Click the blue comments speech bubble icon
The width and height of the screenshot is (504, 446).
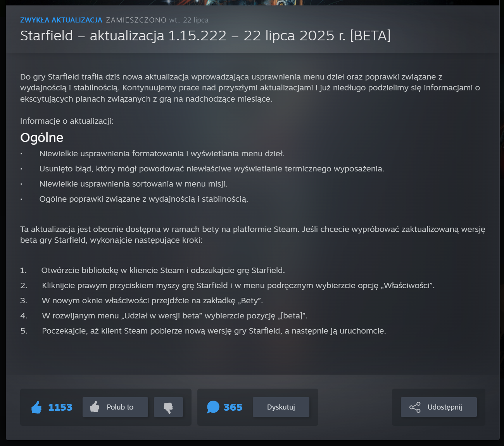(213, 407)
